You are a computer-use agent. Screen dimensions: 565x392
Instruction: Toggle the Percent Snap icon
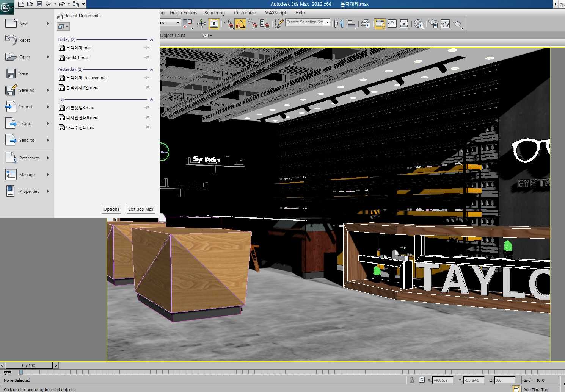click(253, 24)
